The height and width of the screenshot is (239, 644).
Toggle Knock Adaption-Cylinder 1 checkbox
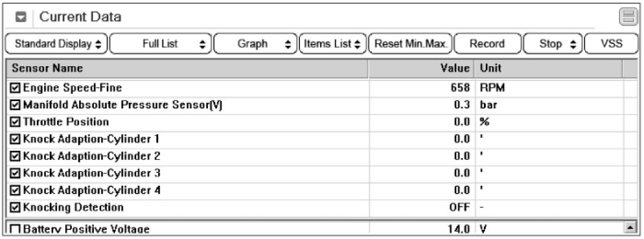tap(15, 139)
